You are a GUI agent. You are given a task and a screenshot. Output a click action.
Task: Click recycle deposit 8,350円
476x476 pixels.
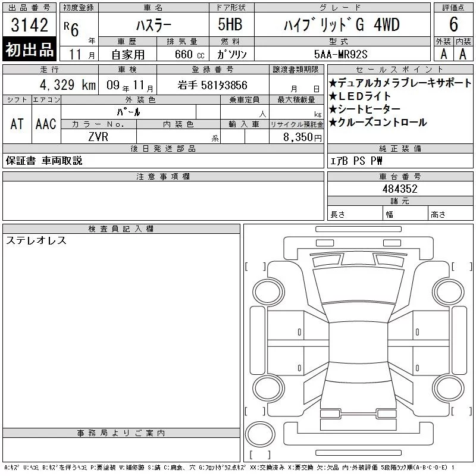[x=302, y=137]
